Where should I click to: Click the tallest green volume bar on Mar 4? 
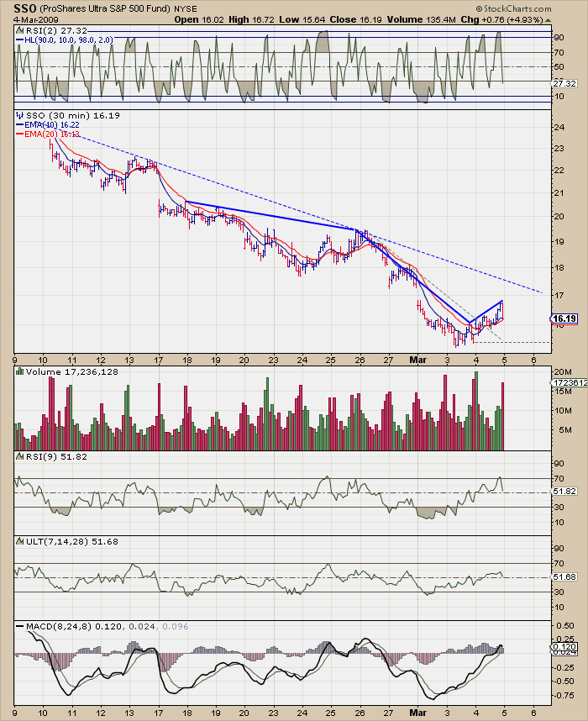pos(475,411)
